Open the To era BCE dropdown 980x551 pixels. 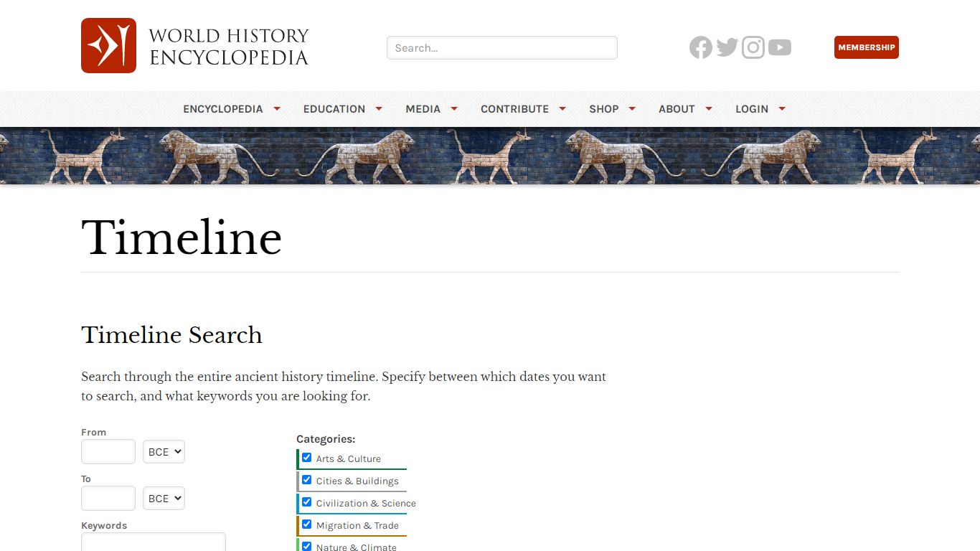pyautogui.click(x=164, y=499)
